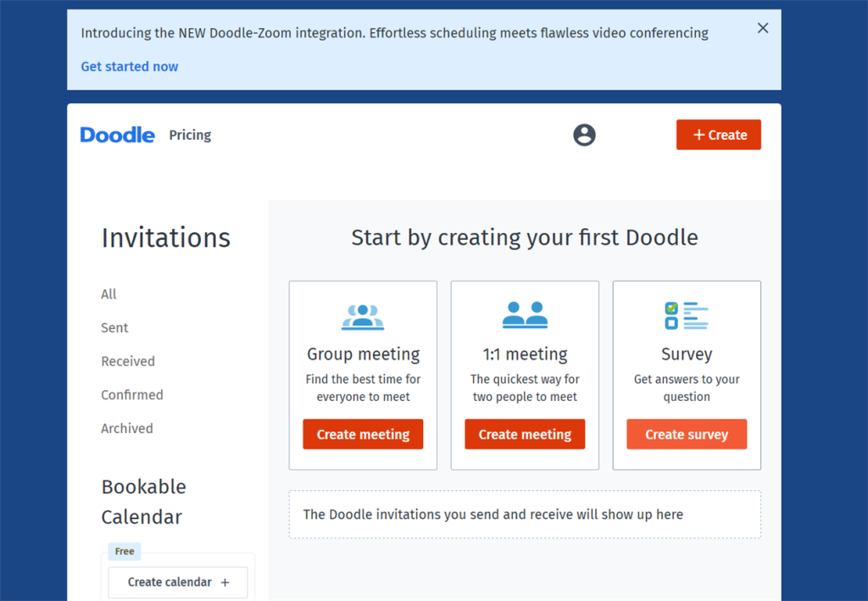The height and width of the screenshot is (601, 868).
Task: Click the Create survey button
Action: coord(686,434)
